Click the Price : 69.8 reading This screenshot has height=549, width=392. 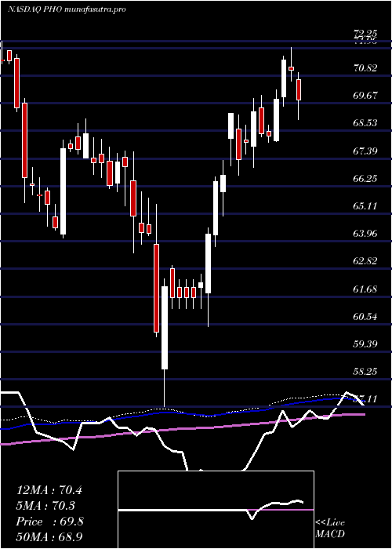(x=49, y=522)
